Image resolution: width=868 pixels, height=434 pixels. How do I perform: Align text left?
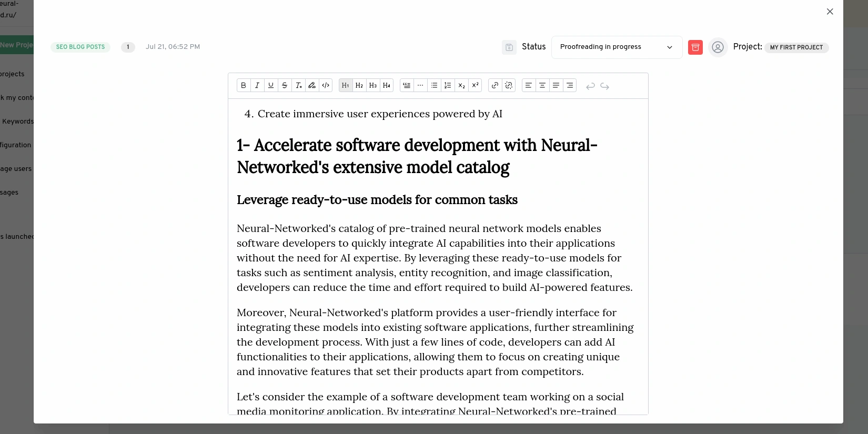[529, 85]
